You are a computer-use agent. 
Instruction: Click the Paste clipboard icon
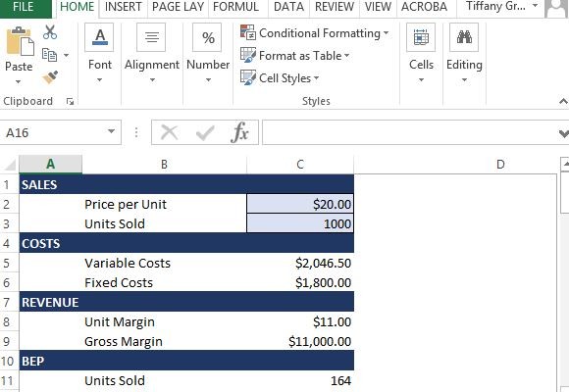tap(20, 41)
